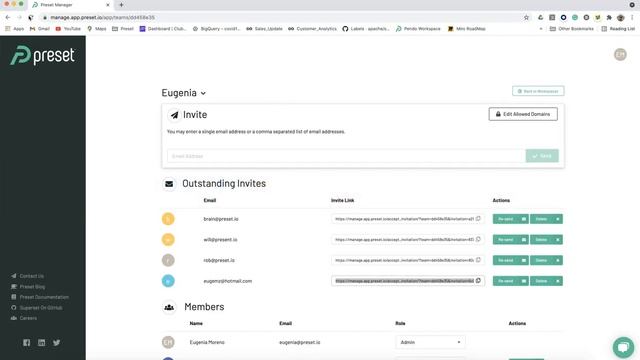Open Customer_Analytics bookmark
The width and height of the screenshot is (640, 360).
pyautogui.click(x=313, y=29)
